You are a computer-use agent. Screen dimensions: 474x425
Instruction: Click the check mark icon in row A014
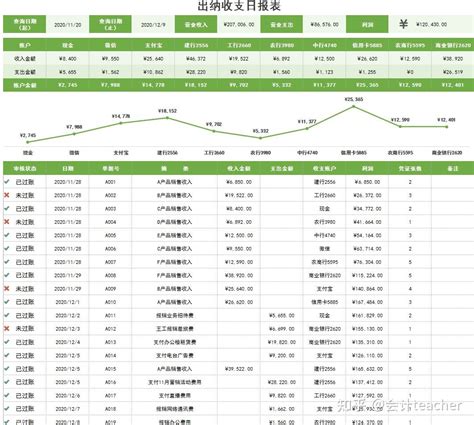click(7, 355)
